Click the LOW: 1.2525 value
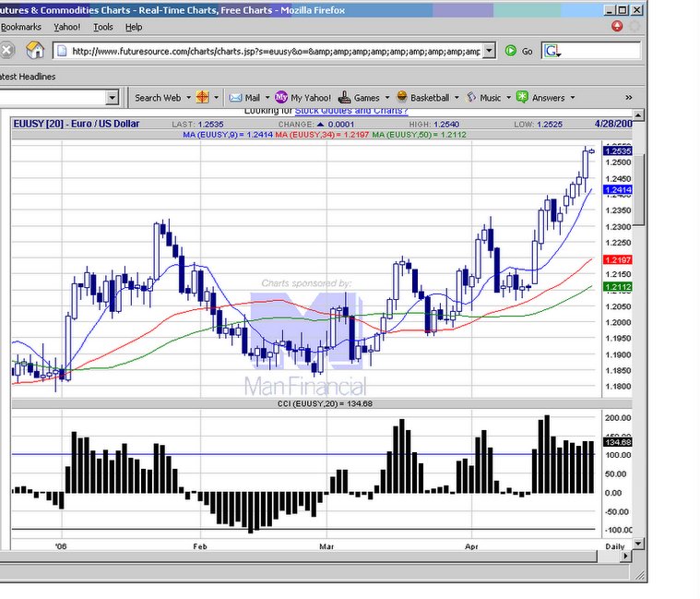The image size is (700, 599). pos(538,125)
